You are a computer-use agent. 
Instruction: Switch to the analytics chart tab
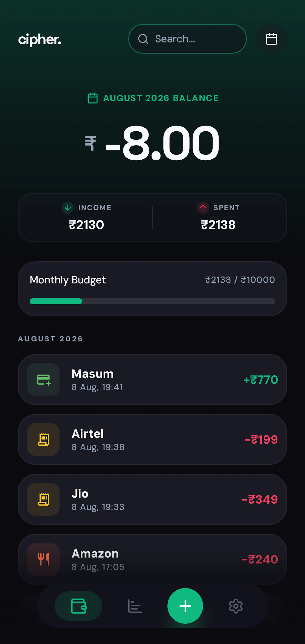click(x=135, y=606)
